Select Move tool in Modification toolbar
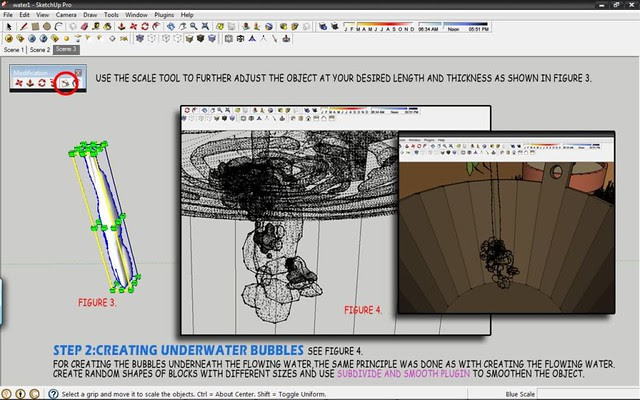This screenshot has width=640, height=400. pyautogui.click(x=18, y=81)
